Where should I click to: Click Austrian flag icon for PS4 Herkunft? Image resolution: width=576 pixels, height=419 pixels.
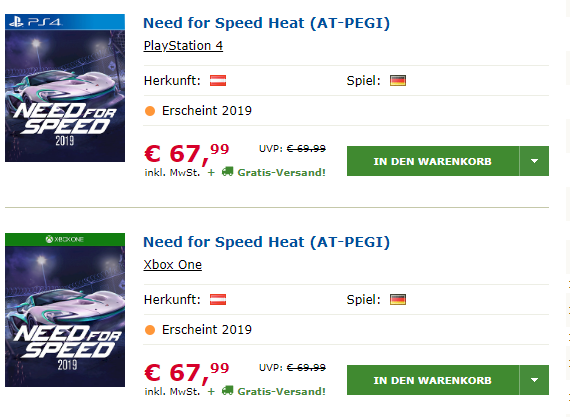click(218, 80)
